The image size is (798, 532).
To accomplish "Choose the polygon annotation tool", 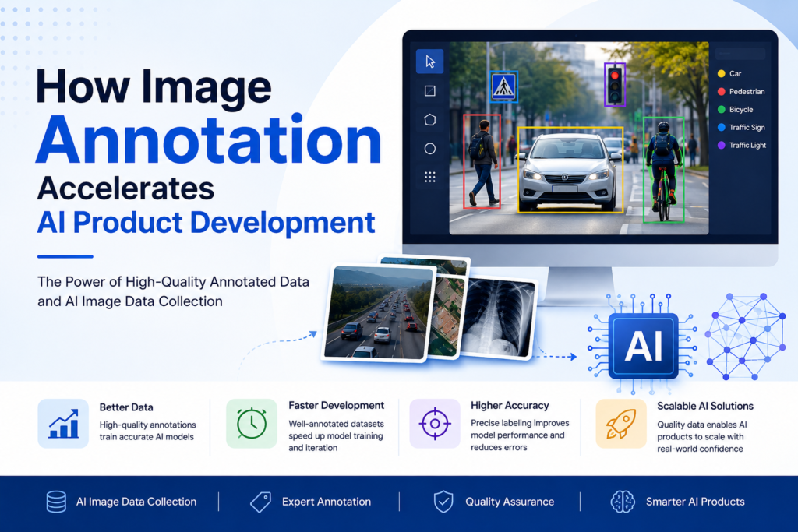I will 429,120.
